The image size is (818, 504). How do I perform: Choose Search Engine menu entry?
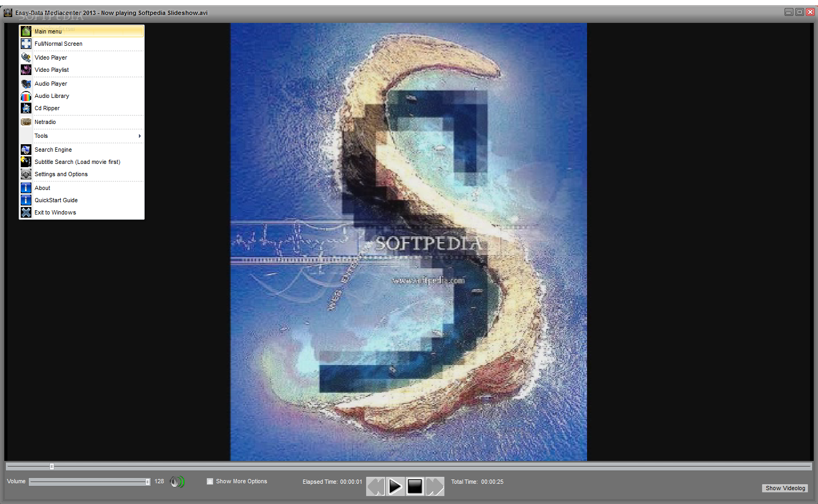pos(82,150)
